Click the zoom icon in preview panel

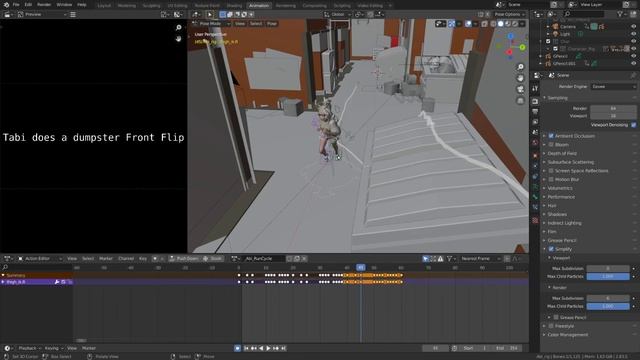coord(178,28)
